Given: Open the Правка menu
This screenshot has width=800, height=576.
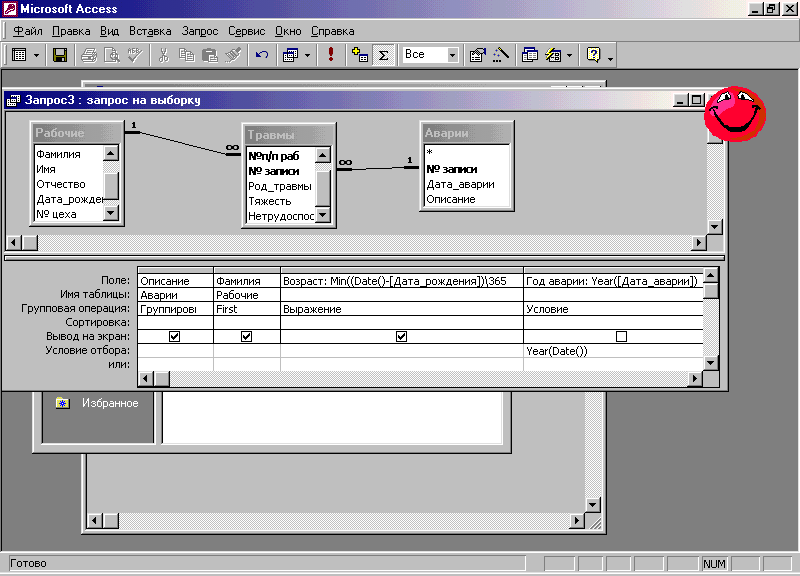Looking at the screenshot, I should 71,31.
